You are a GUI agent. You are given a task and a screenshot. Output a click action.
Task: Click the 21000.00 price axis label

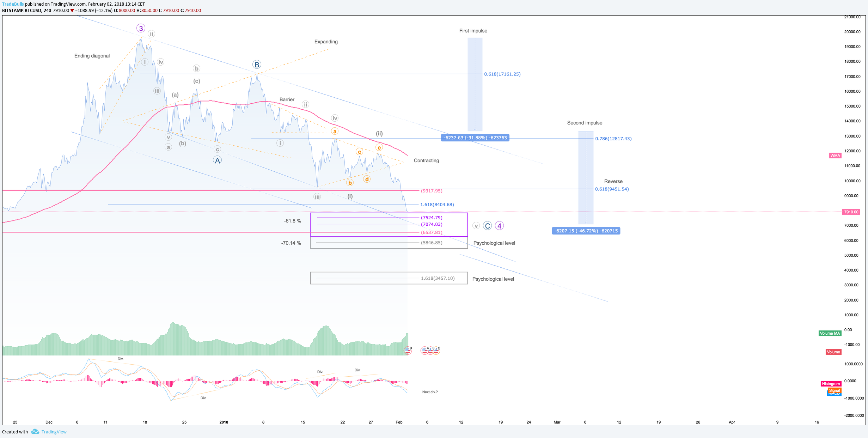(x=852, y=17)
